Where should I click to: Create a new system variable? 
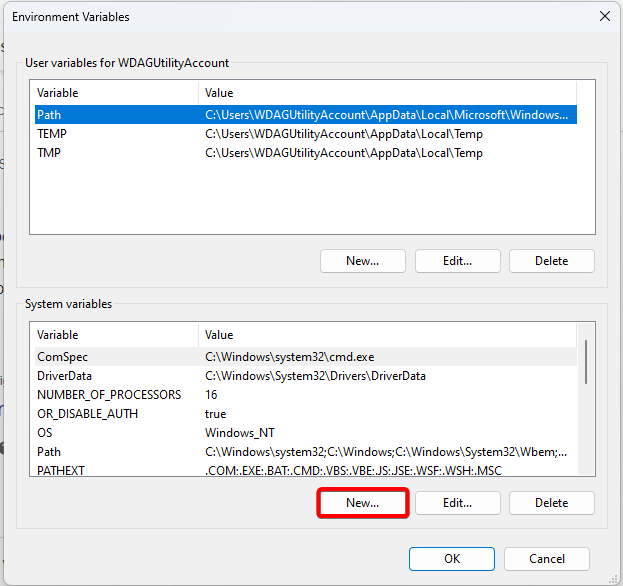tap(363, 503)
